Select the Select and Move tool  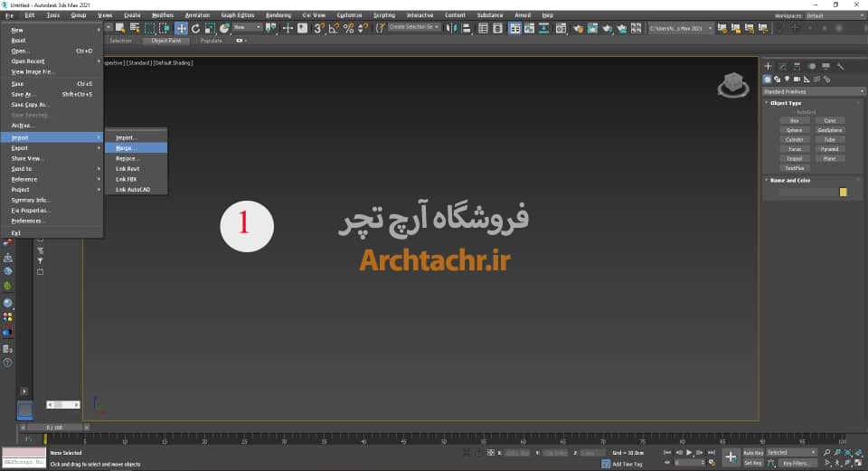click(x=181, y=28)
